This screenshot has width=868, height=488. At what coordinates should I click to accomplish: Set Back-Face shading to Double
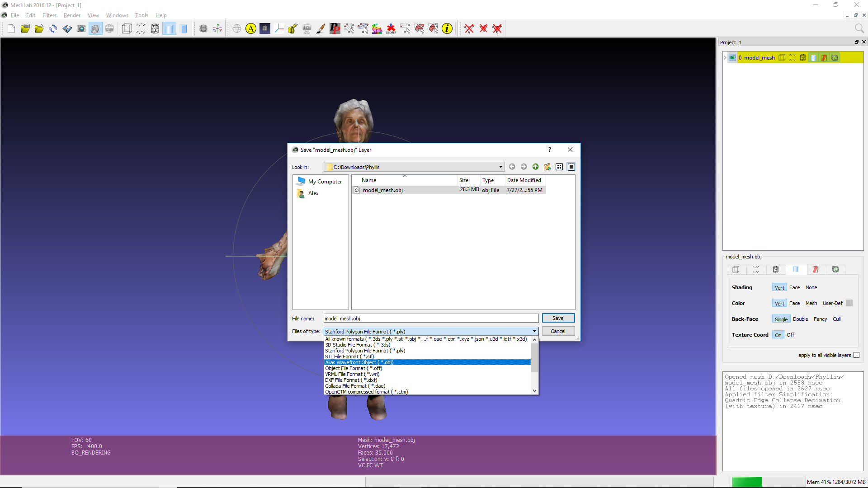[x=800, y=319]
